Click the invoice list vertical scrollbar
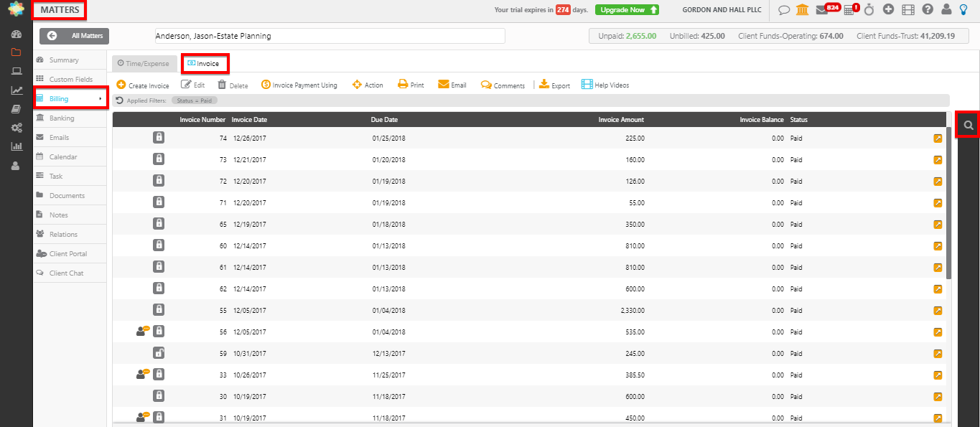This screenshot has width=980, height=427. pyautogui.click(x=949, y=202)
